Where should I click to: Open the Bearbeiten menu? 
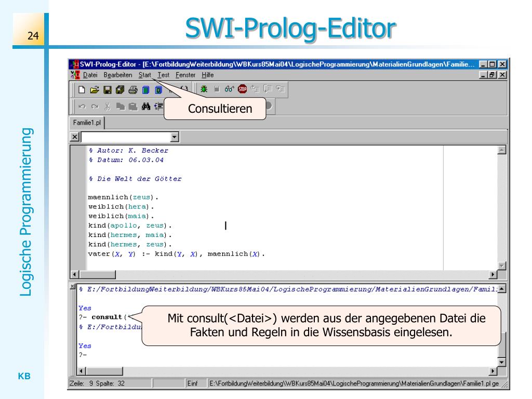118,75
